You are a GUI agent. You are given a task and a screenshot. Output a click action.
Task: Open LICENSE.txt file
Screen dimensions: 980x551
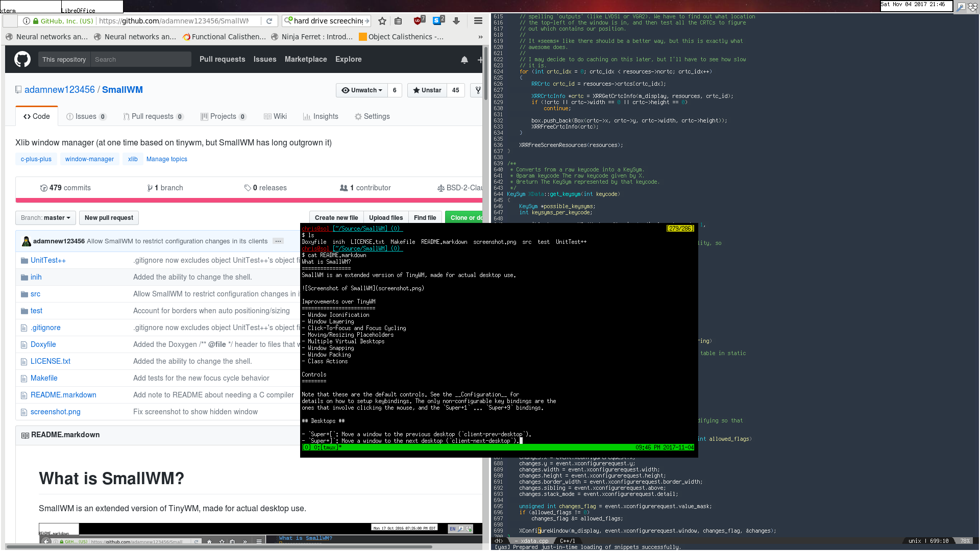point(51,361)
